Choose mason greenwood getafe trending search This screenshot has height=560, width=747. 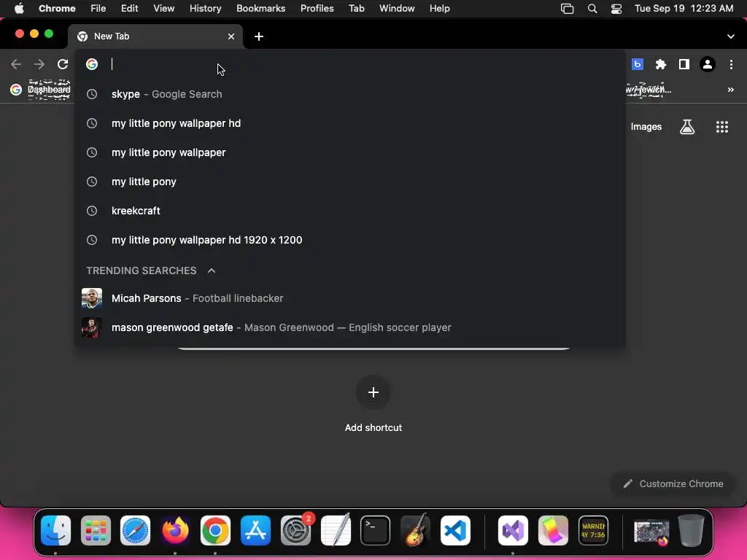350,327
